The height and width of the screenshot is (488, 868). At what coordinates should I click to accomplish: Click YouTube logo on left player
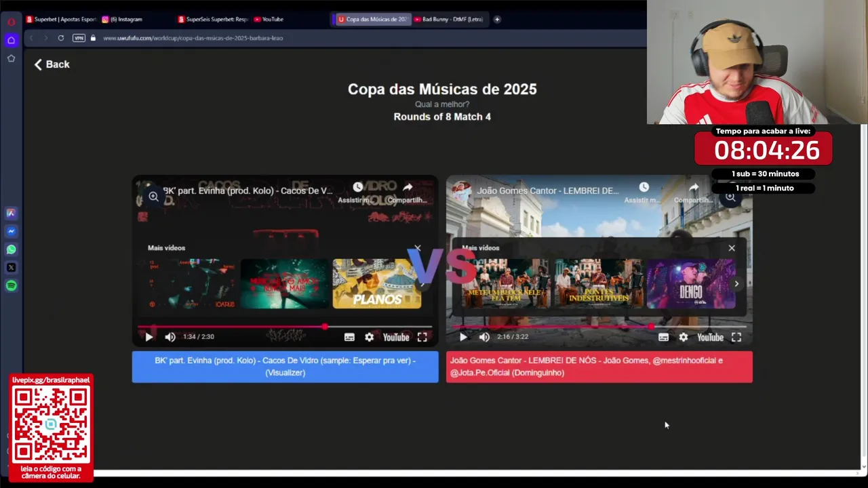[396, 337]
